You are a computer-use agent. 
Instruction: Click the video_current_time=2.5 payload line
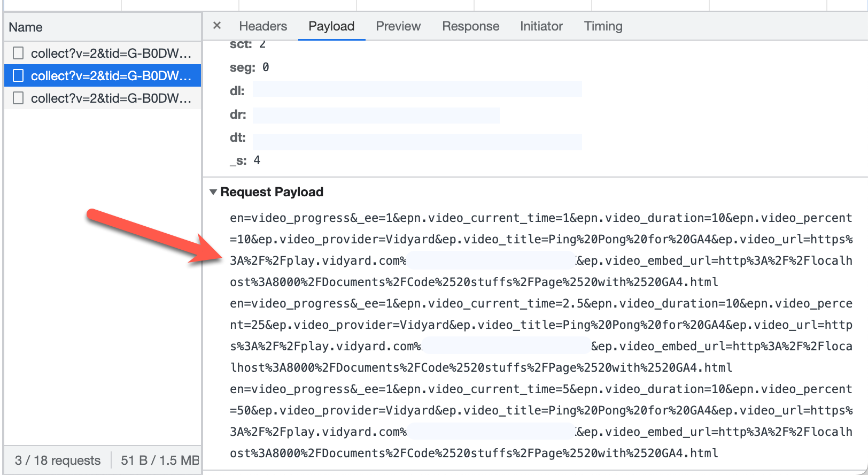point(541,303)
